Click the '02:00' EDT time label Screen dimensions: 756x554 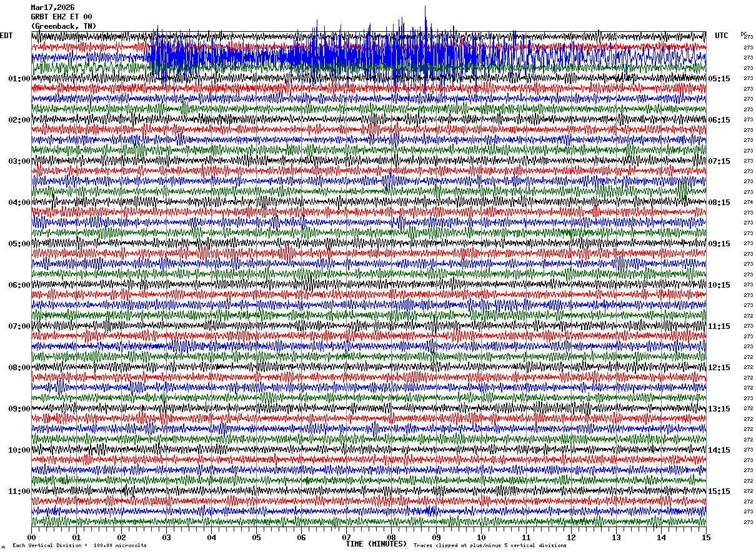coord(19,120)
